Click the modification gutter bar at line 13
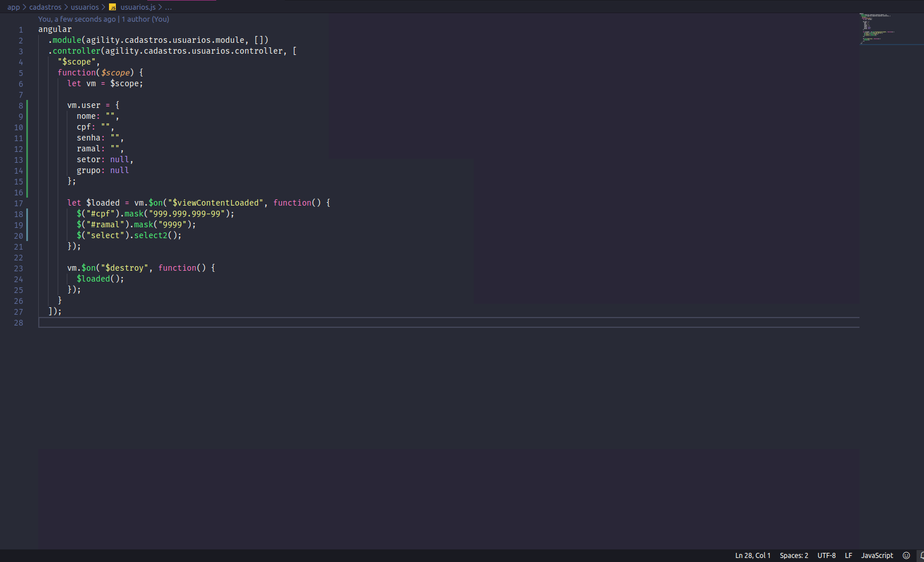Image resolution: width=924 pixels, height=562 pixels. [27, 160]
